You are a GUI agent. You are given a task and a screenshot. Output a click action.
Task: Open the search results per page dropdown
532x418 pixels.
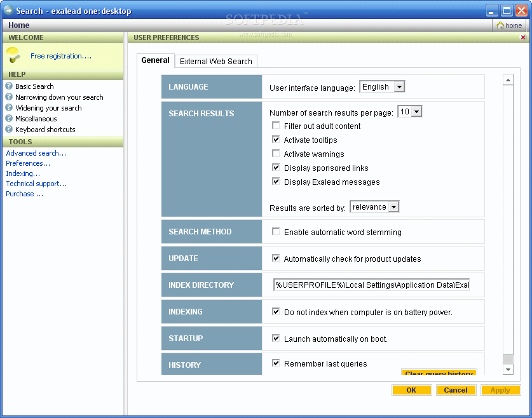[409, 112]
